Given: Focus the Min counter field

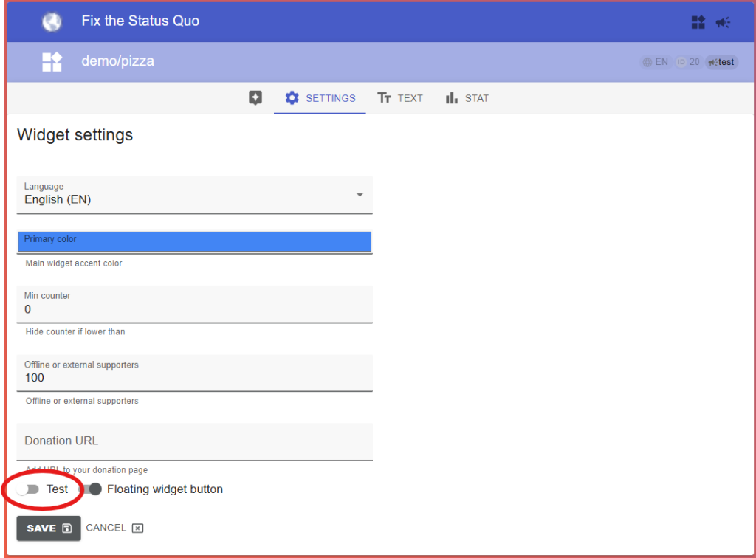Looking at the screenshot, I should click(x=195, y=305).
